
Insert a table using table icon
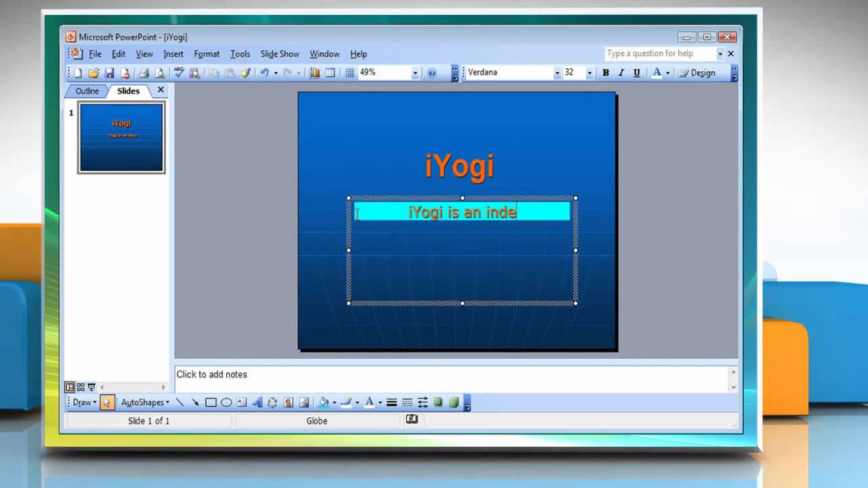point(330,73)
